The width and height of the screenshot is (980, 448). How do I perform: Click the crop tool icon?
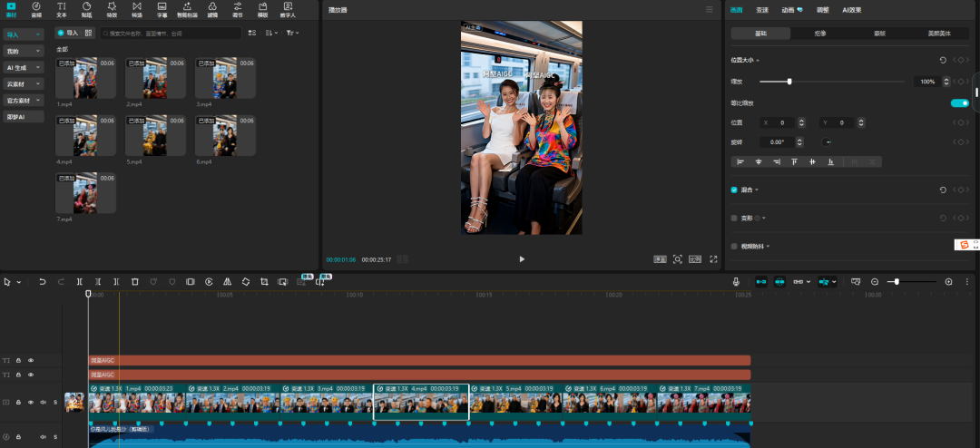[x=264, y=282]
